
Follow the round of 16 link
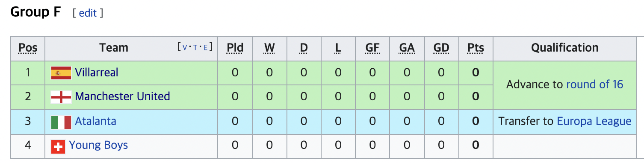tap(594, 84)
